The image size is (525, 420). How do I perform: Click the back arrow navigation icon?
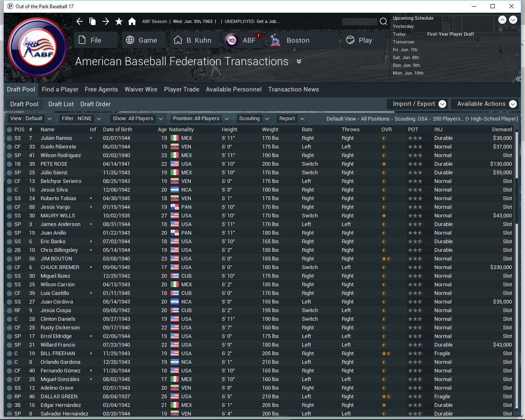click(x=80, y=21)
